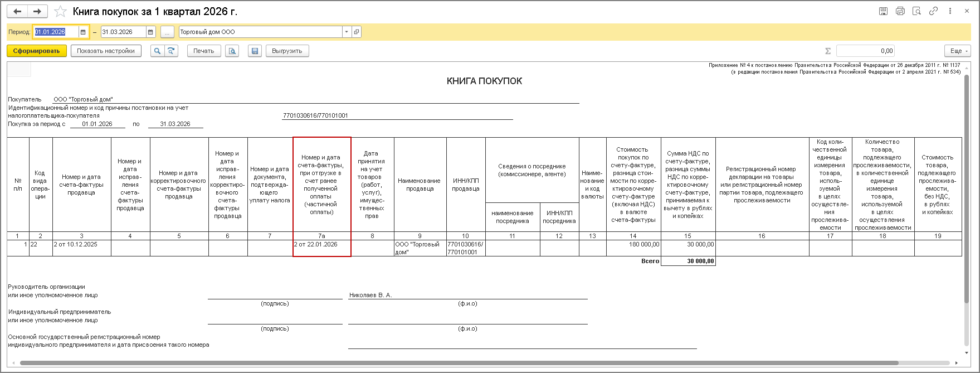Open the selected organization card icon
This screenshot has width=980, height=373.
tap(357, 32)
